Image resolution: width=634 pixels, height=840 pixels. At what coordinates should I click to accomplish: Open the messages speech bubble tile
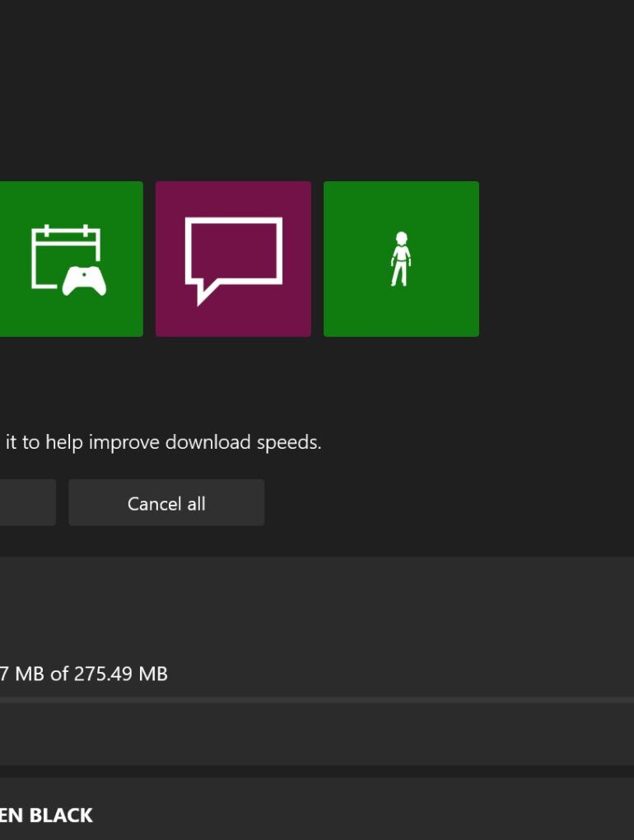(x=233, y=259)
